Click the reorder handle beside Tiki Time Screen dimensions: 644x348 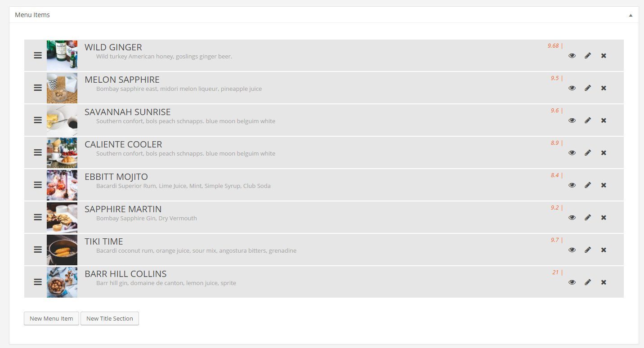[38, 250]
